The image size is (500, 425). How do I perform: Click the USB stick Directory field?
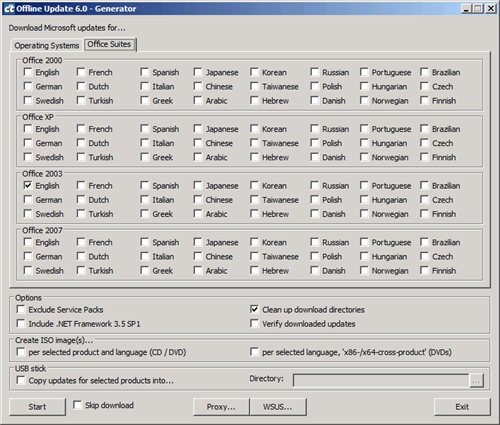tap(381, 380)
